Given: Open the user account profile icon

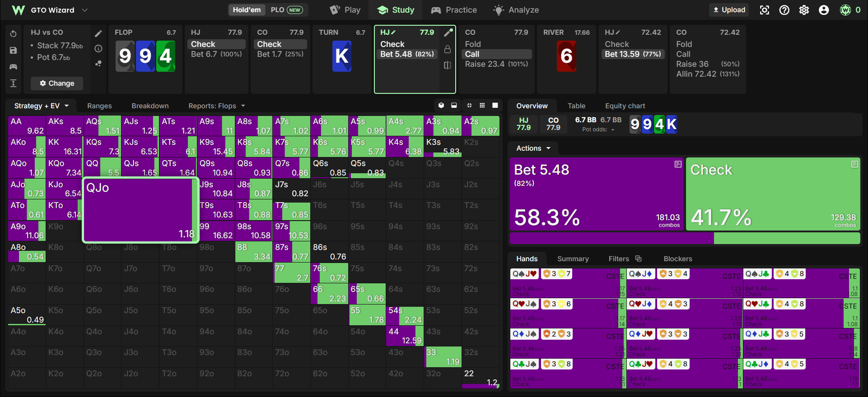Looking at the screenshot, I should 824,10.
